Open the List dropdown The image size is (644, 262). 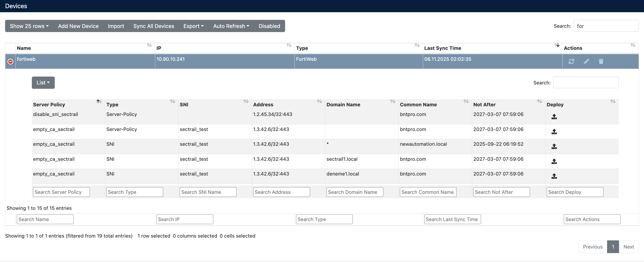(43, 82)
